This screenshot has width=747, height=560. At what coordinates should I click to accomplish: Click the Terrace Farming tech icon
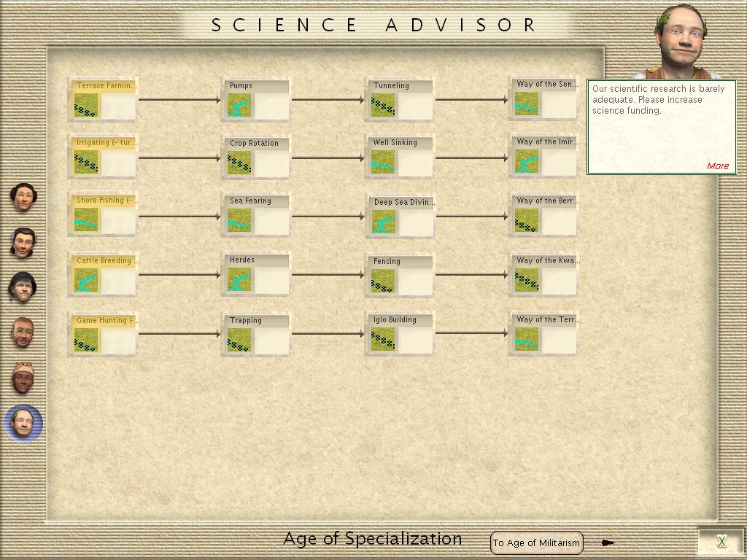tap(86, 105)
